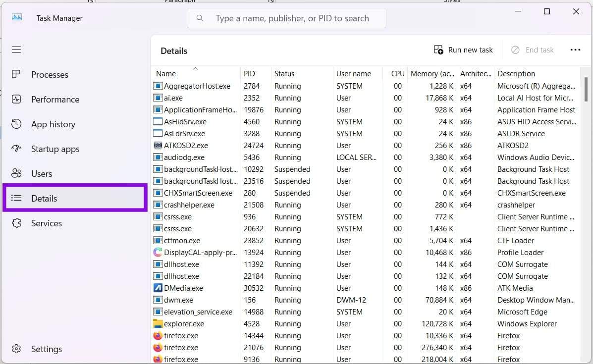
Task: Click the Firefox icon for PID 21076
Action: pos(158,347)
